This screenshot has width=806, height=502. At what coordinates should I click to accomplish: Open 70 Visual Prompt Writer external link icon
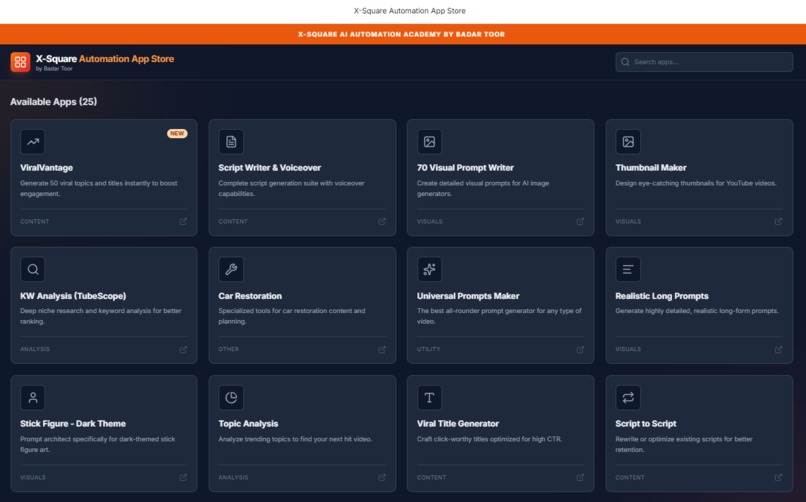(580, 221)
